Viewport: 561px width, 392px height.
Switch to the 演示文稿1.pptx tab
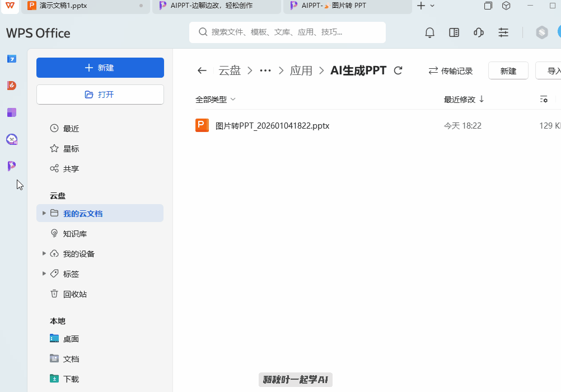tap(78, 6)
